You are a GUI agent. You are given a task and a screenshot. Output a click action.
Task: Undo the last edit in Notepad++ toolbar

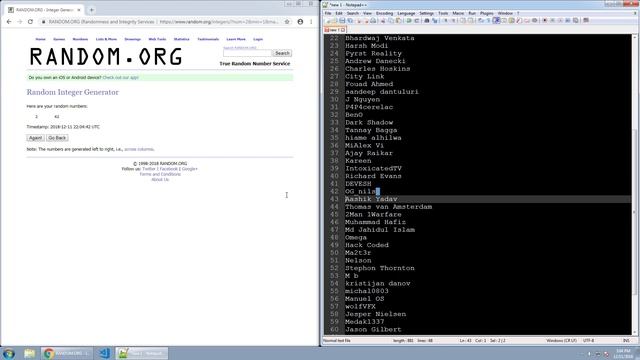[409, 20]
